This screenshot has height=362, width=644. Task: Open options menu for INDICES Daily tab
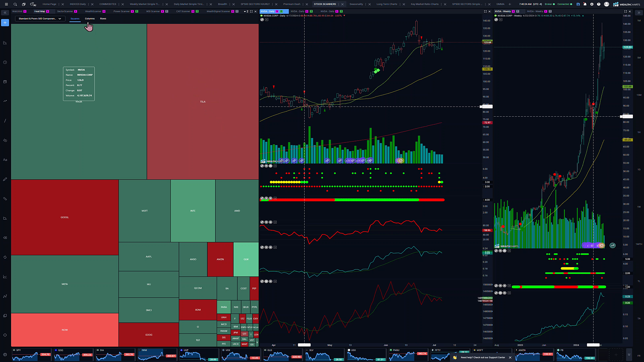pyautogui.click(x=89, y=4)
